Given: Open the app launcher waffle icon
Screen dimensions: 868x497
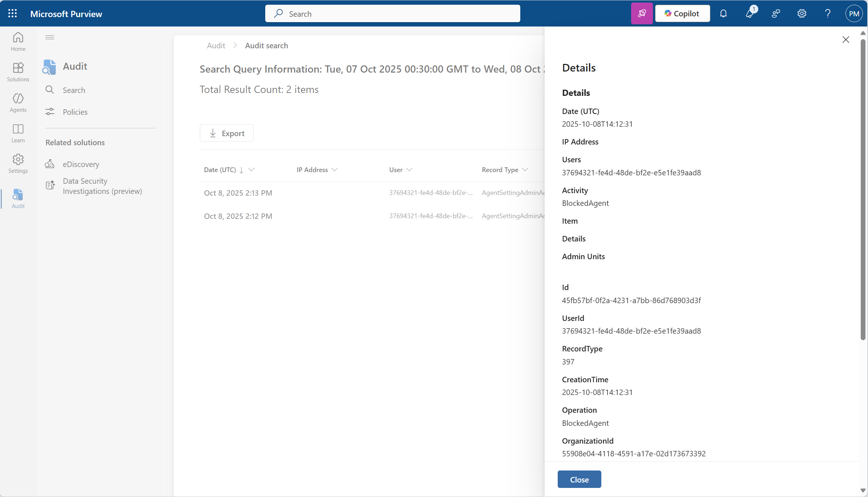Looking at the screenshot, I should [12, 13].
